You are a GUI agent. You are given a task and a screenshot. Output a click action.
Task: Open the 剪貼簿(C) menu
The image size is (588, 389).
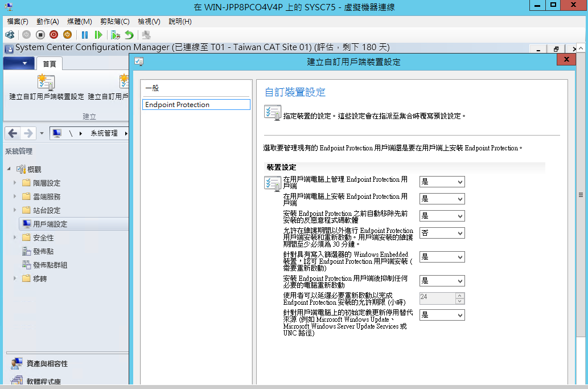click(115, 22)
